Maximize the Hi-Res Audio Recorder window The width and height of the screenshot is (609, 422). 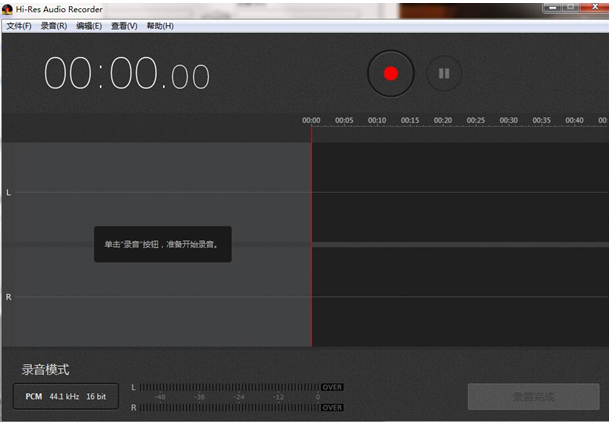coord(571,7)
